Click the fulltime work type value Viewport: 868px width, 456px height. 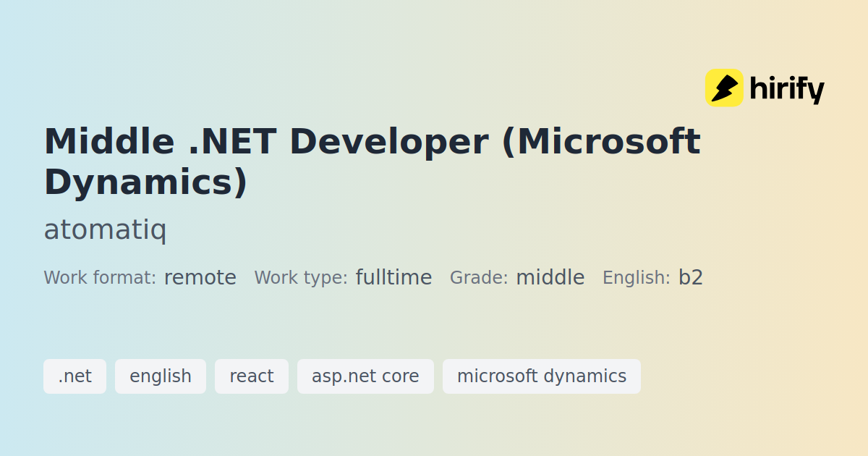[393, 277]
